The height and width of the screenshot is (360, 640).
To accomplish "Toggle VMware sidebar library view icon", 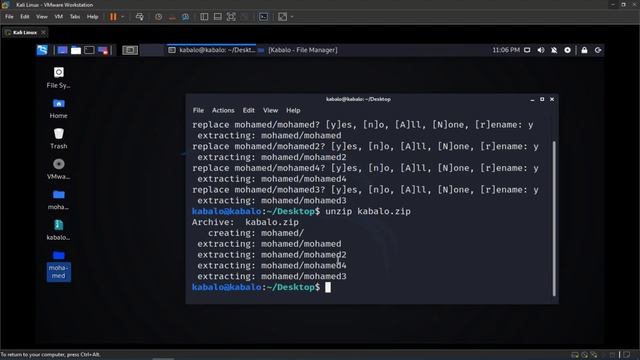I will (204, 17).
